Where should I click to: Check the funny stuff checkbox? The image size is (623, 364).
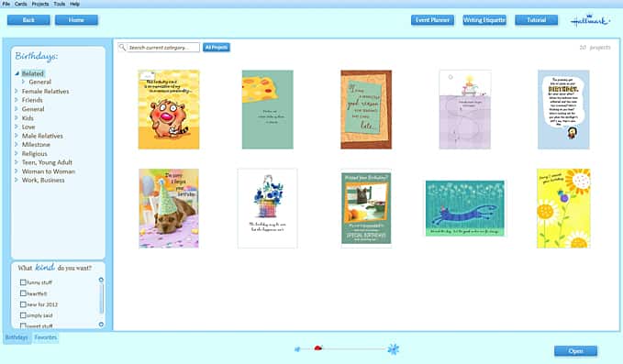tap(23, 282)
